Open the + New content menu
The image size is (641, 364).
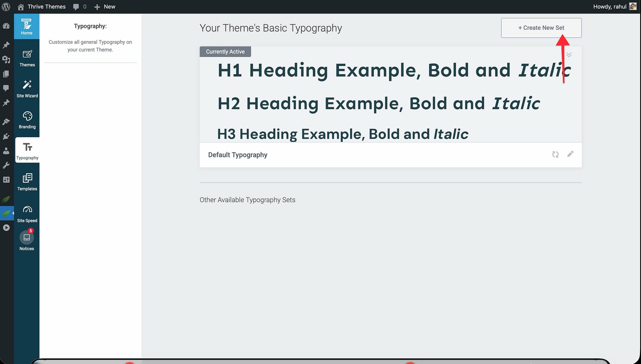click(105, 7)
